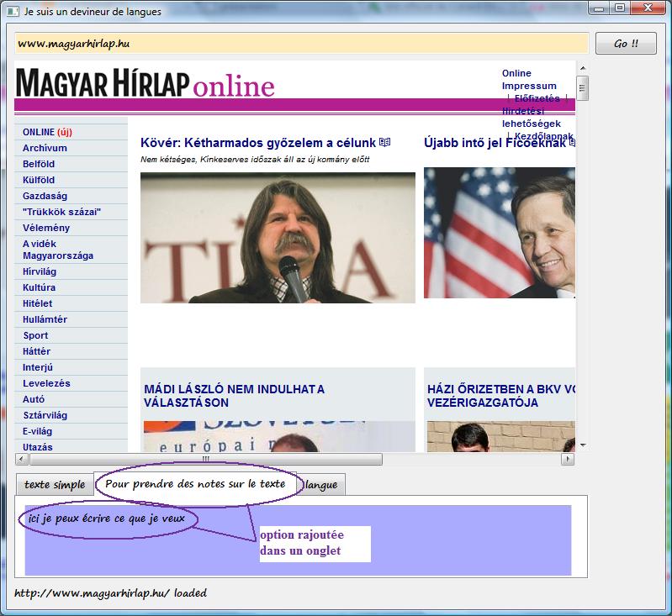Open the E-világ link

point(37,431)
